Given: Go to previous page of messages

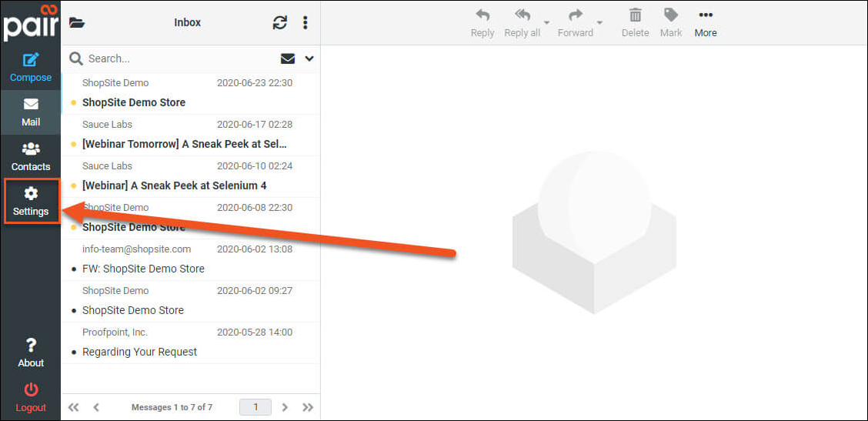Looking at the screenshot, I should (96, 407).
